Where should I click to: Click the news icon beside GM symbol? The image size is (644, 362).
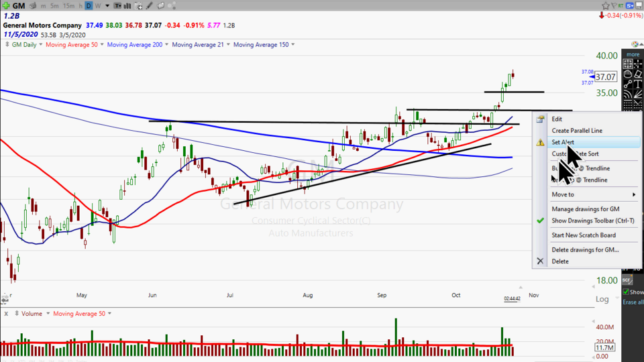32,6
